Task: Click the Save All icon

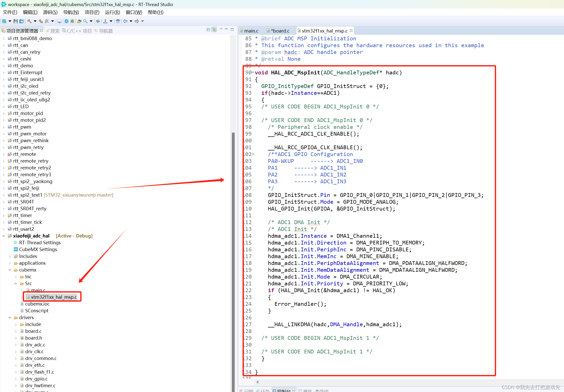Action: (21, 21)
